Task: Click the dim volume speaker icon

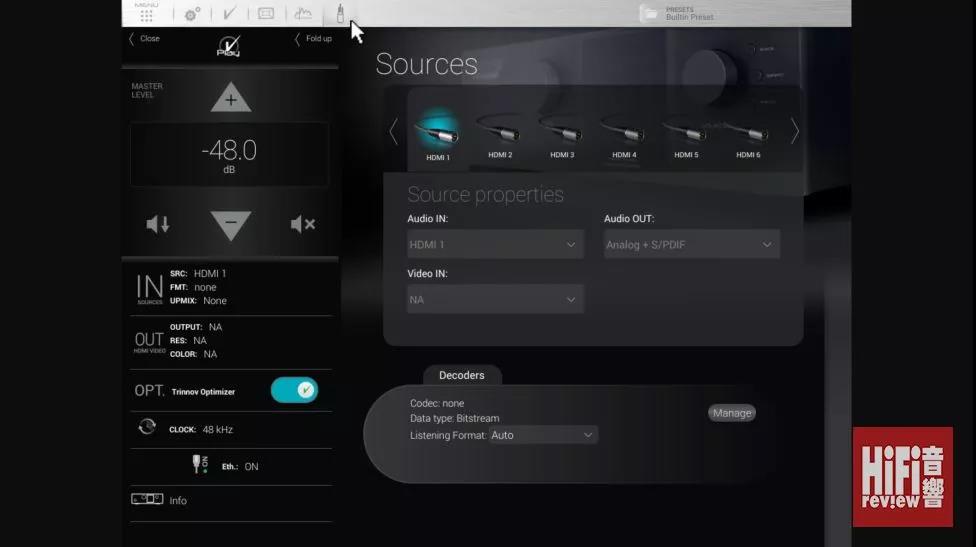Action: point(158,224)
